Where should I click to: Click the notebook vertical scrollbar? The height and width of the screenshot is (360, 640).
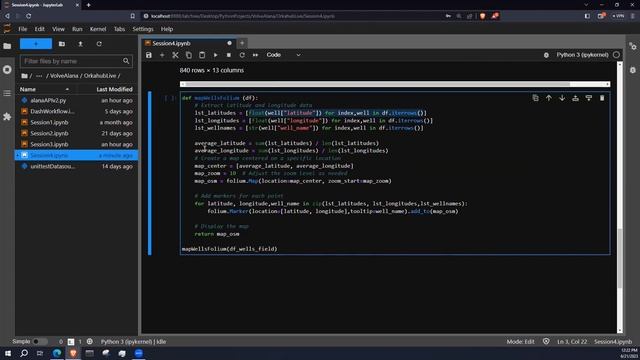click(620, 258)
